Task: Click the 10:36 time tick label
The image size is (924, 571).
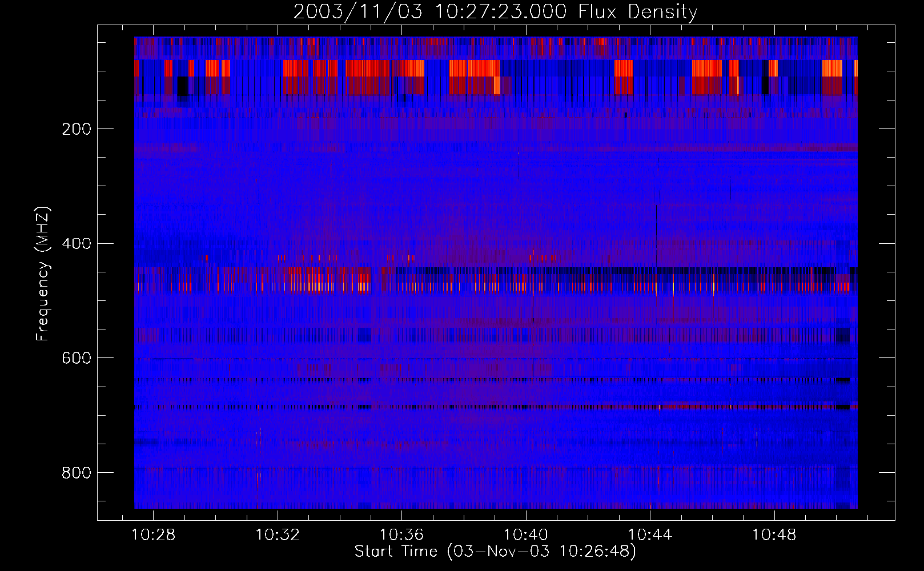Action: click(401, 535)
